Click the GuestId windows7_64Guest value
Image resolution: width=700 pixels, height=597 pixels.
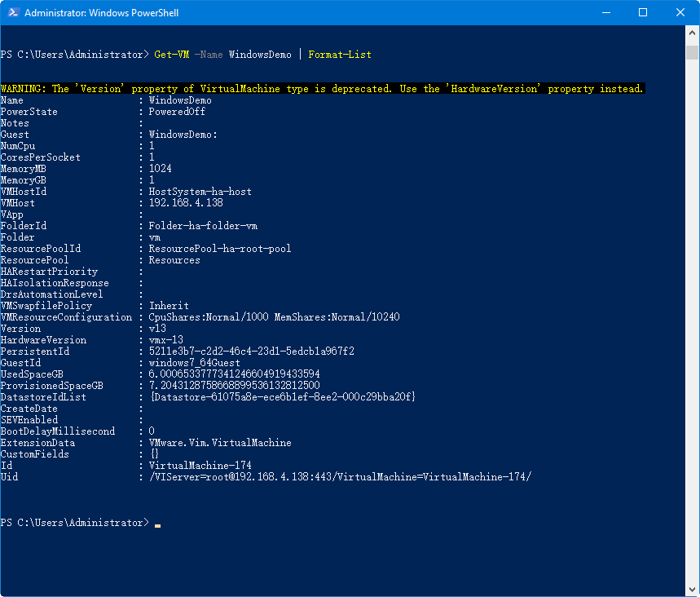tap(194, 363)
